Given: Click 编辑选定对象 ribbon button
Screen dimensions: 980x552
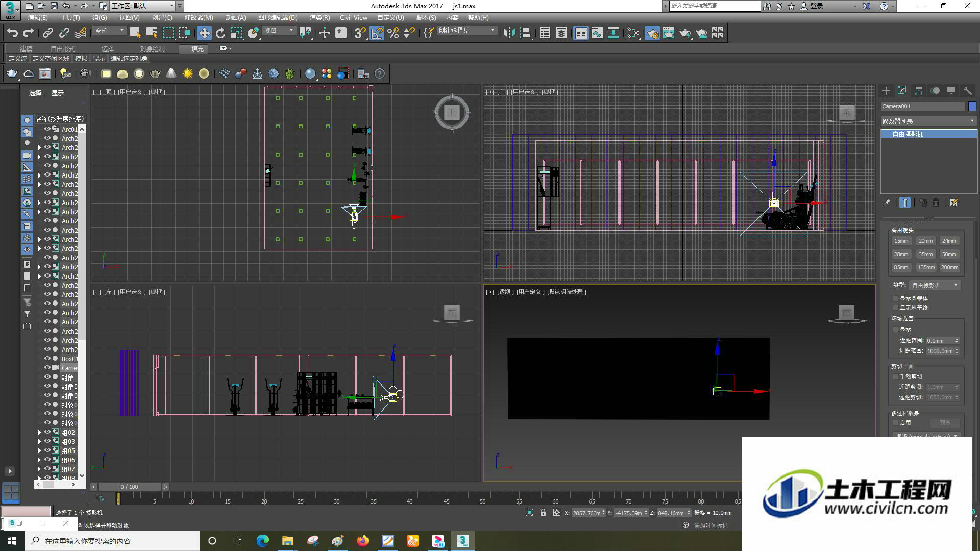Looking at the screenshot, I should tap(129, 59).
